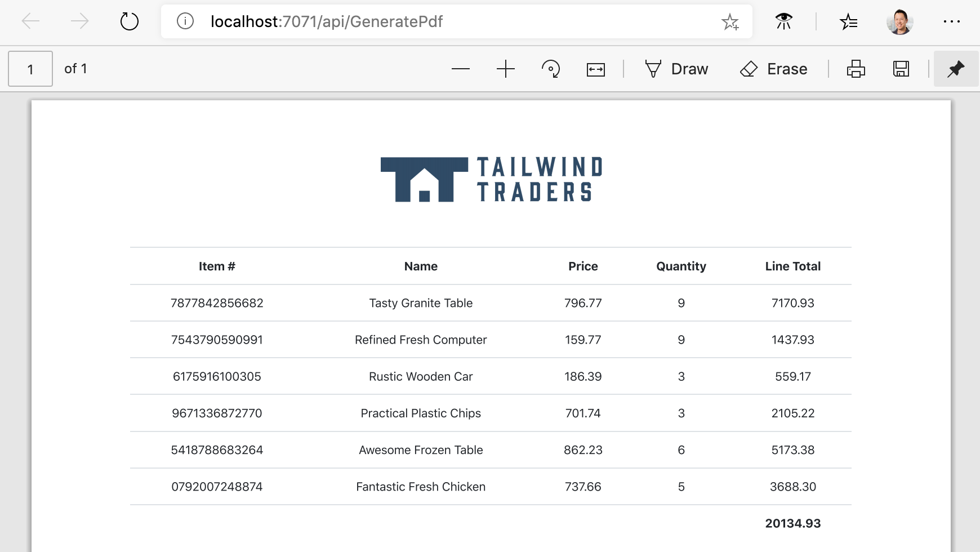Image resolution: width=980 pixels, height=552 pixels.
Task: Open the user profile avatar
Action: pyautogui.click(x=899, y=22)
